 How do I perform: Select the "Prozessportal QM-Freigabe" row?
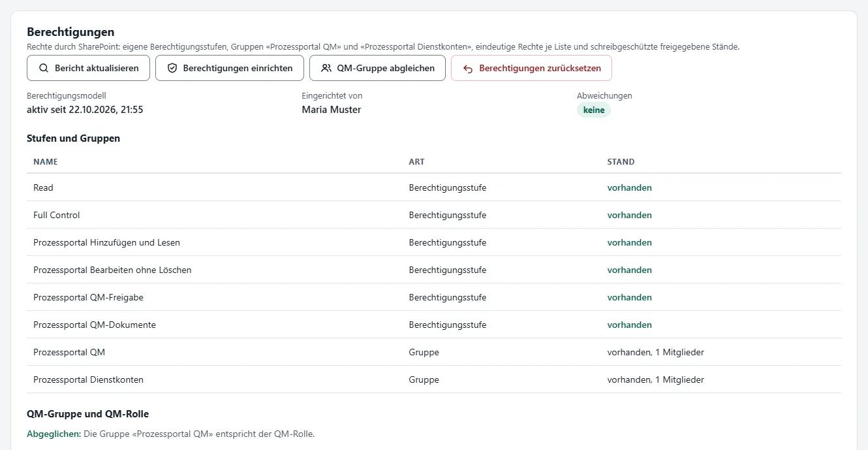pyautogui.click(x=434, y=297)
